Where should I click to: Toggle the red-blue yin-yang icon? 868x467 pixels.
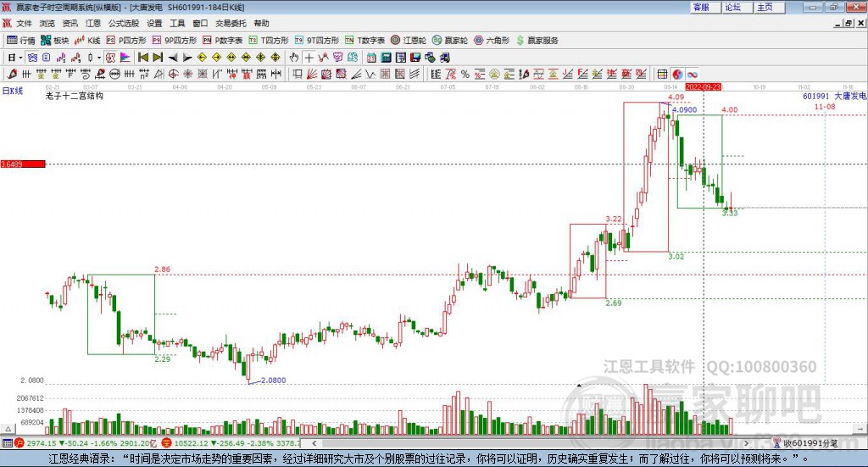677,74
